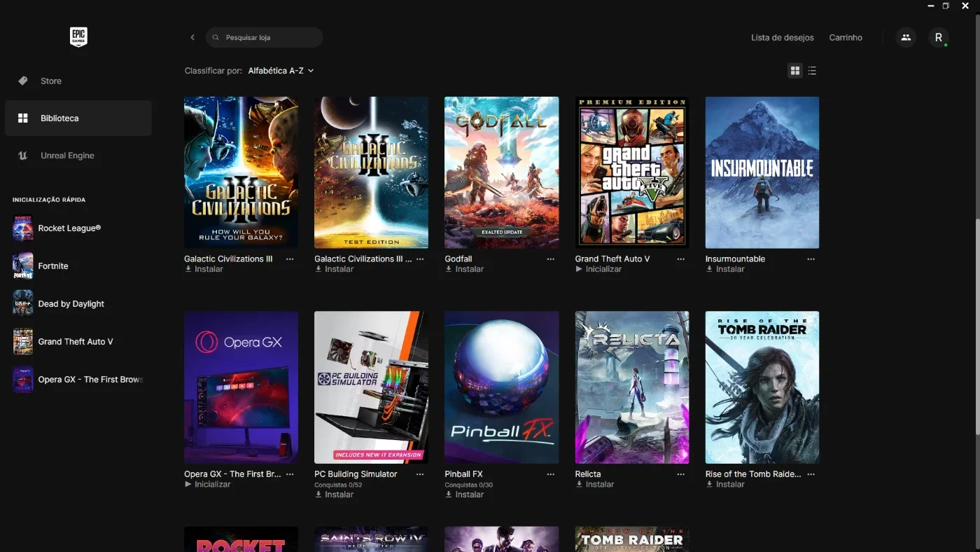The height and width of the screenshot is (552, 980).
Task: Click Conquistas 0/30 under Pinball FX
Action: pos(468,485)
